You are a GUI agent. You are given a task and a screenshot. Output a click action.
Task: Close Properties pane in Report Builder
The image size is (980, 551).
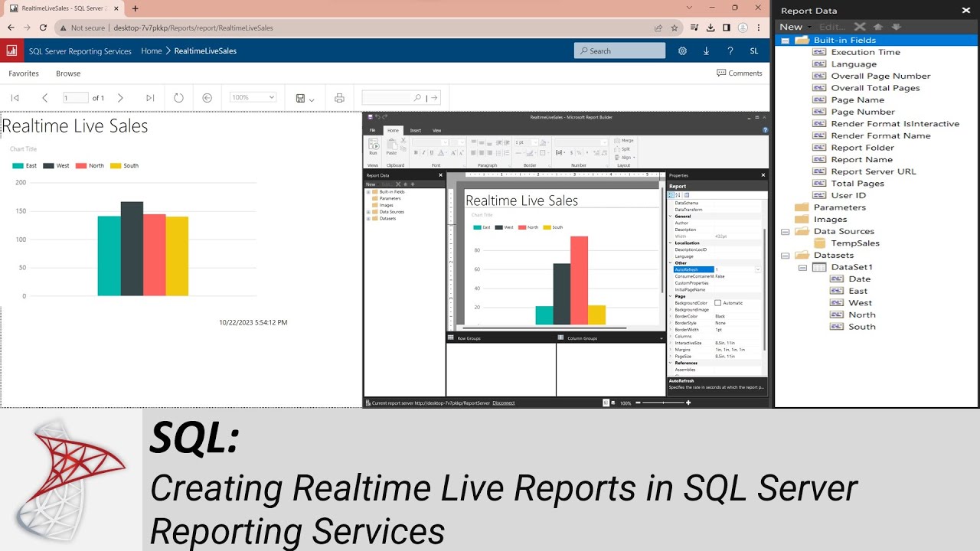(763, 175)
